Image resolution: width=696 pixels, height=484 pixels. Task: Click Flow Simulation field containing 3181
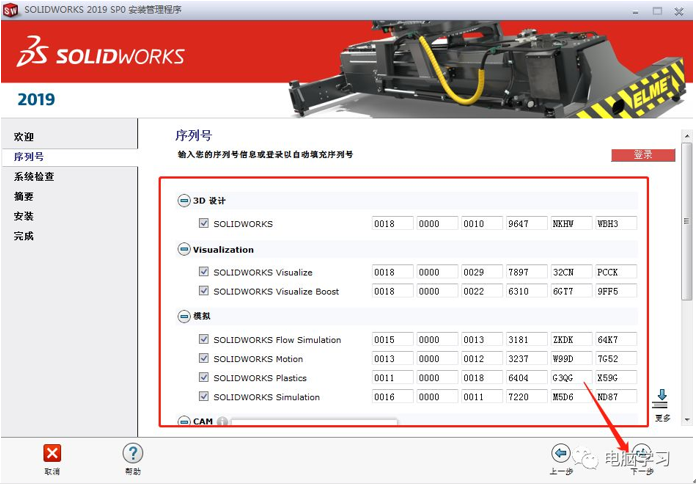(x=526, y=339)
